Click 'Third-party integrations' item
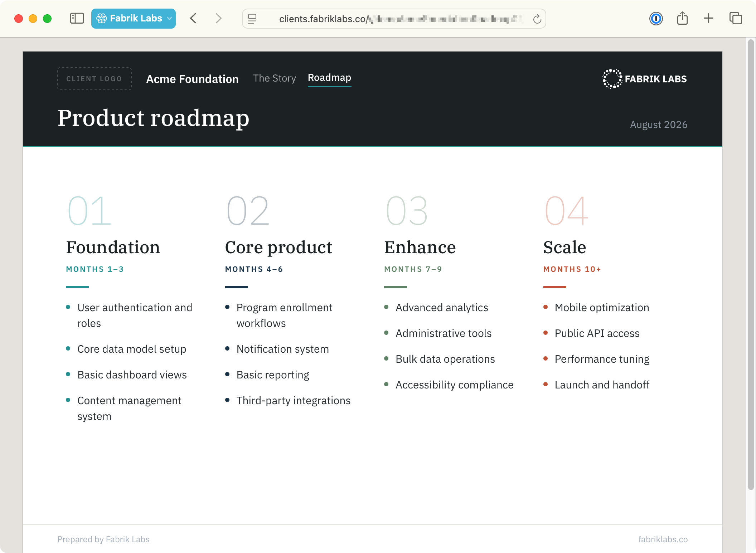The width and height of the screenshot is (756, 553). coord(294,401)
